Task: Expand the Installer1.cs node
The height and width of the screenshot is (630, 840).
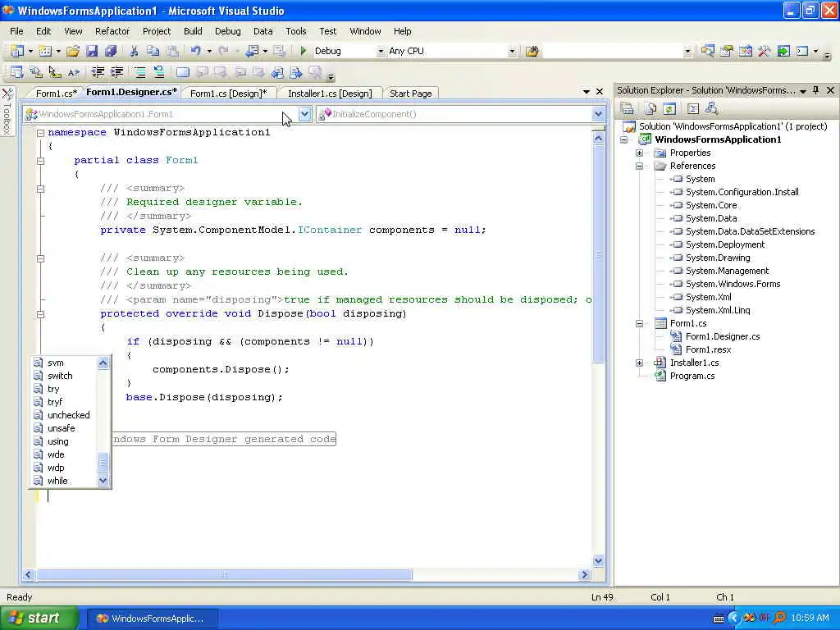Action: 639,363
